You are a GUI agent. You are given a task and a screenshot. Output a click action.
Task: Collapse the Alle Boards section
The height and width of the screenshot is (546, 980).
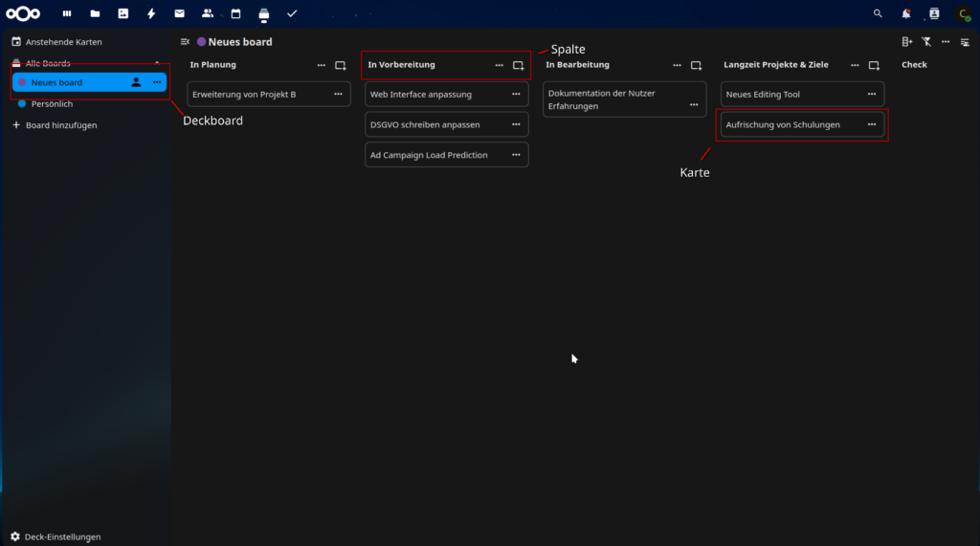point(157,63)
